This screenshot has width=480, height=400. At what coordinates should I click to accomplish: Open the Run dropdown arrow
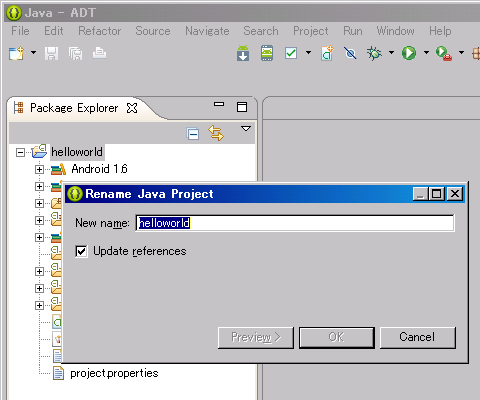tap(426, 52)
